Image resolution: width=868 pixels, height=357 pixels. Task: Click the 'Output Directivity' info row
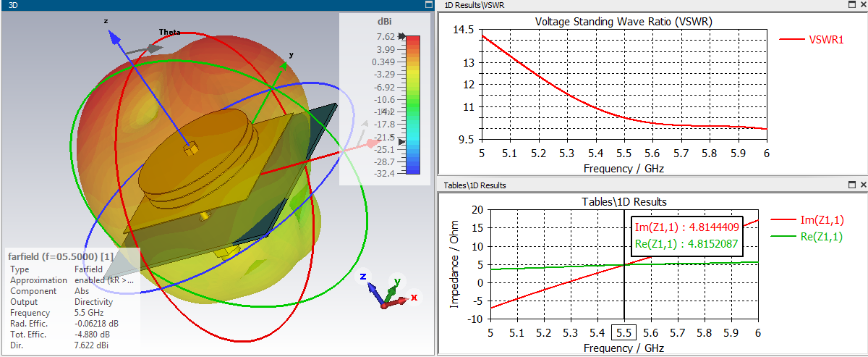click(61, 301)
